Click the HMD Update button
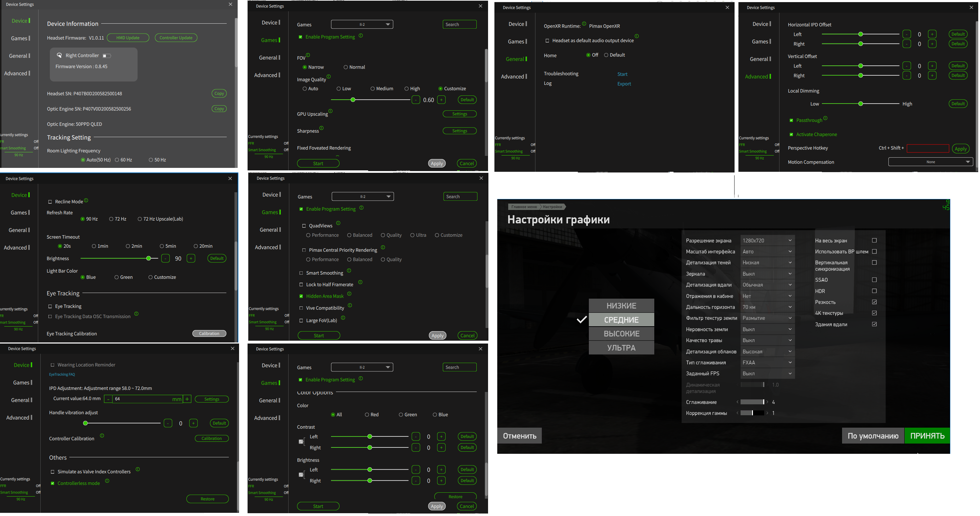Image resolution: width=980 pixels, height=516 pixels. coord(128,38)
